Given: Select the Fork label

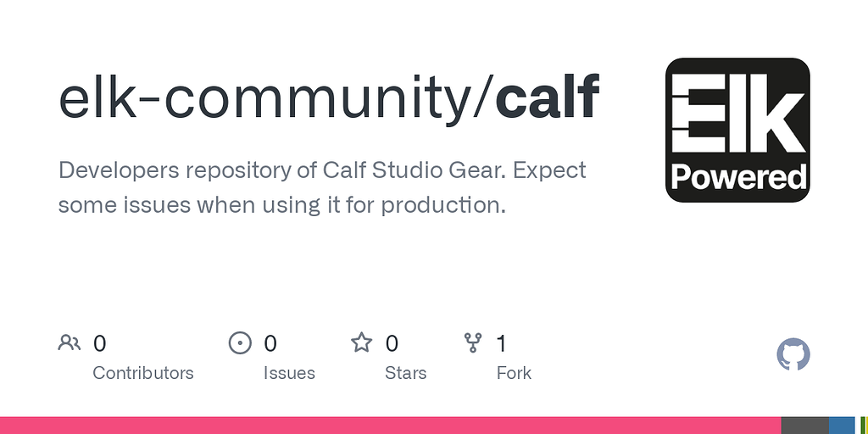Looking at the screenshot, I should (514, 373).
